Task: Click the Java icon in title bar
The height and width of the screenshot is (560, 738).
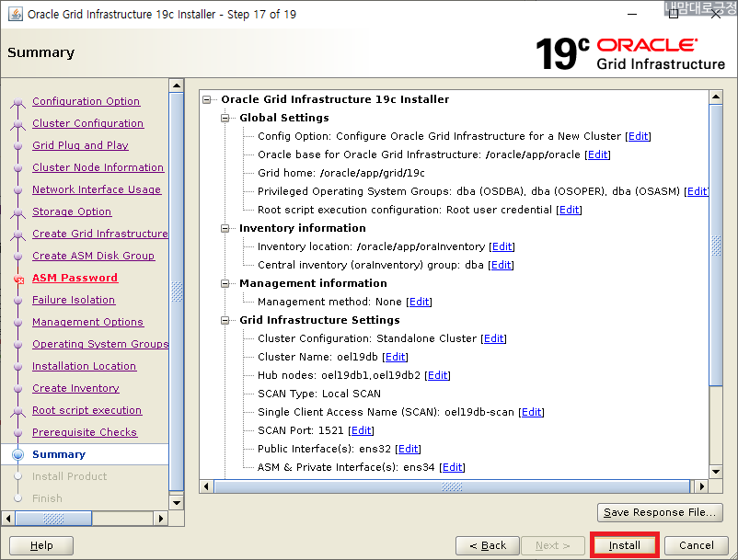Action: tap(15, 14)
